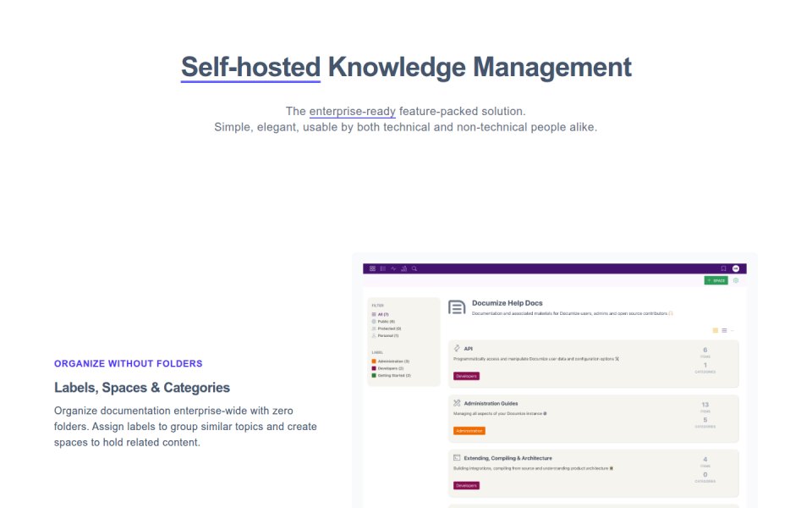Open the 'Administration Guides' space card
The image size is (812, 508).
coord(594,418)
